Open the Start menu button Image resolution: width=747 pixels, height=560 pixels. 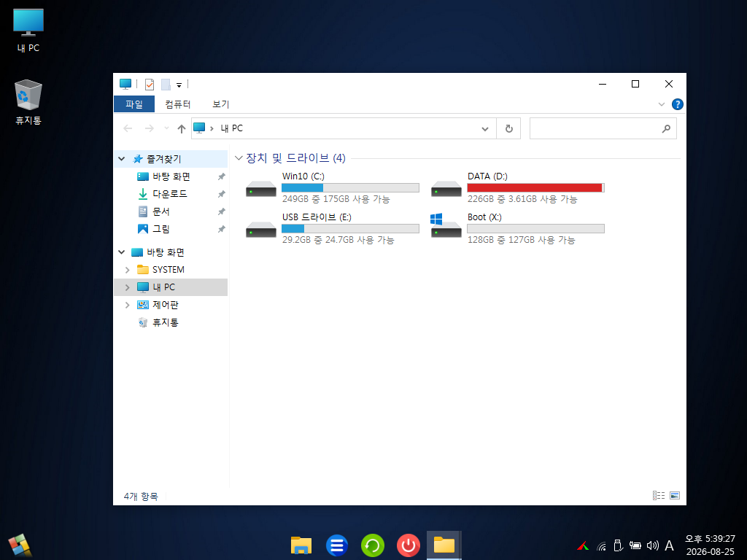point(20,545)
